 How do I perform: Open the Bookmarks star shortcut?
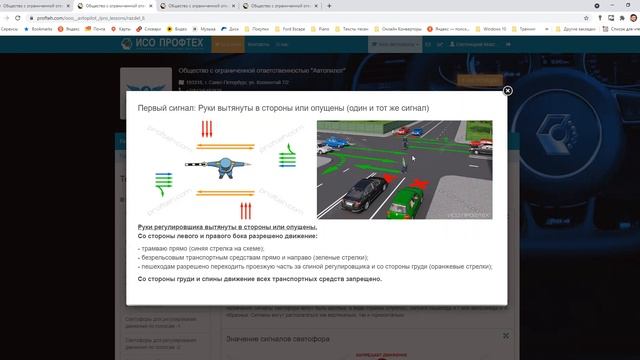coord(38,29)
